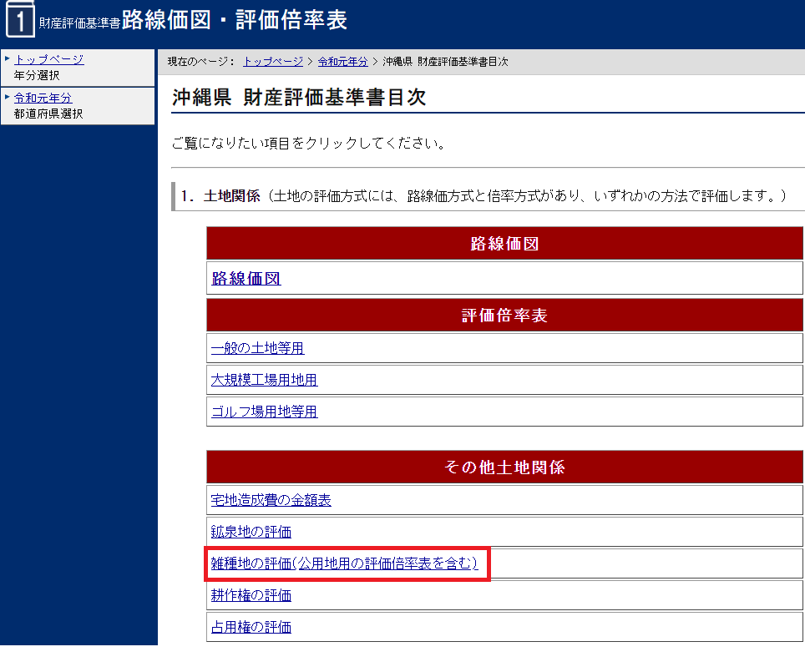
Task: Open 鉱泉地の評価 link
Action: coord(251,532)
